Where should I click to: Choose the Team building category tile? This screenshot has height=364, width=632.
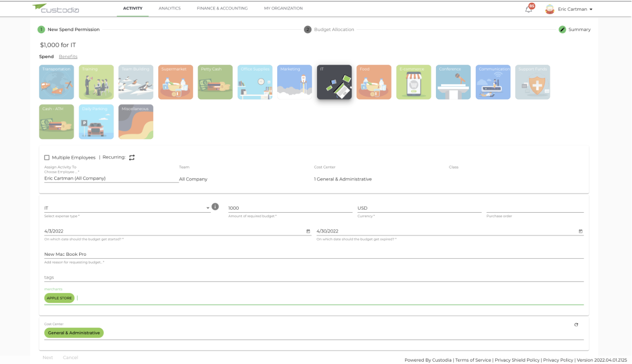click(x=136, y=82)
